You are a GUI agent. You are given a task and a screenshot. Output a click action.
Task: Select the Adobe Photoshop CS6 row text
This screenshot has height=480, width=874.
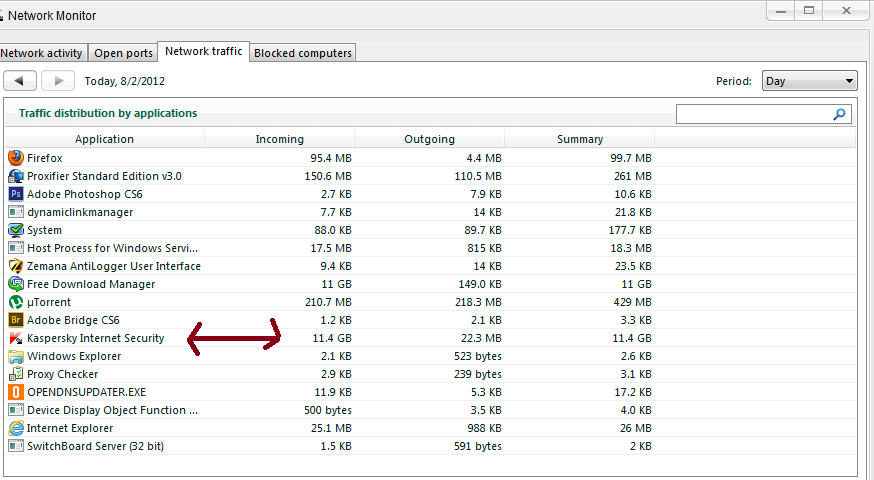click(x=85, y=194)
